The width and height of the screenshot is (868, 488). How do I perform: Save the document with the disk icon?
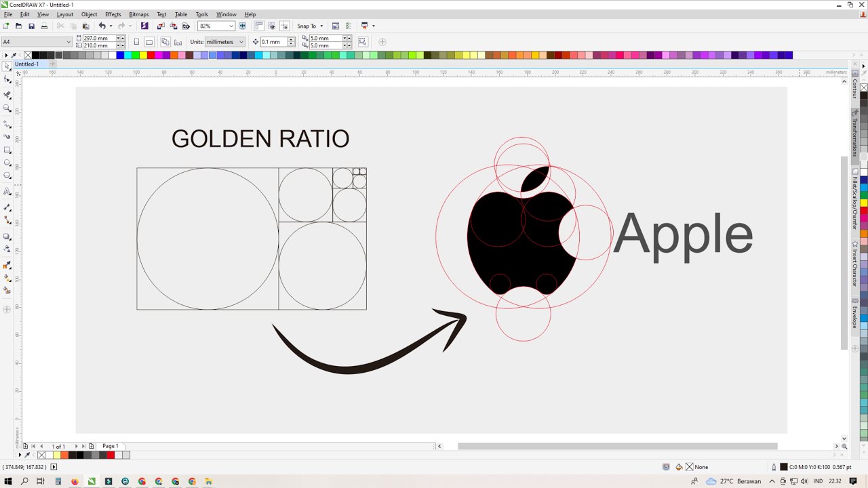pyautogui.click(x=31, y=26)
